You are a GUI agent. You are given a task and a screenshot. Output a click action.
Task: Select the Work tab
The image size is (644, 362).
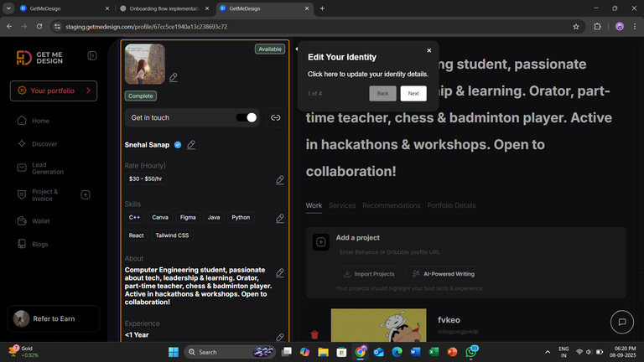pyautogui.click(x=314, y=205)
